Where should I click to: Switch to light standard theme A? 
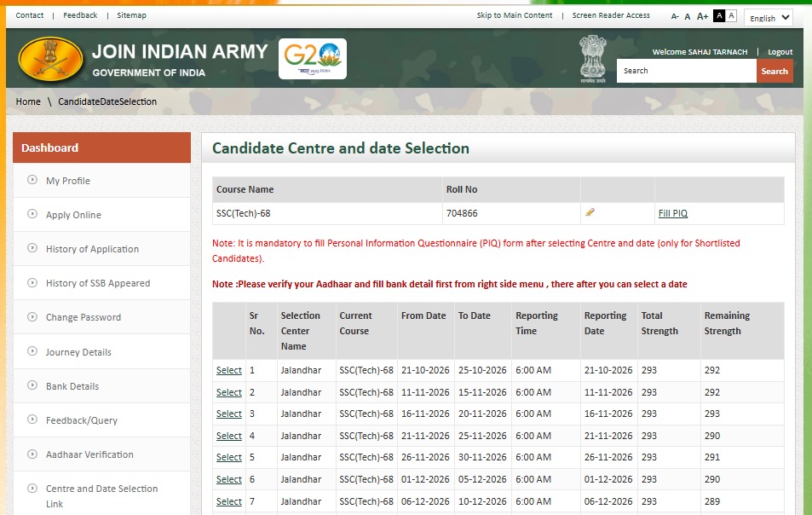tap(731, 15)
